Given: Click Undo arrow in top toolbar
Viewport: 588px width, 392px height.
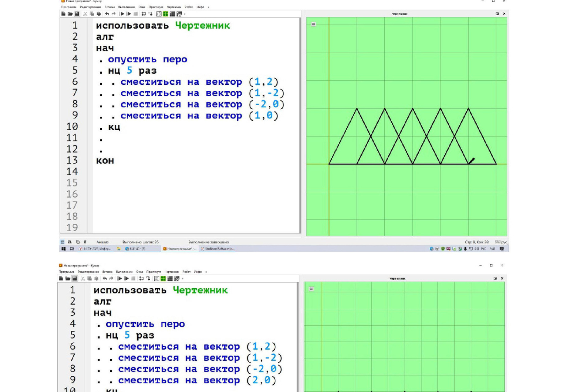Looking at the screenshot, I should tap(107, 14).
